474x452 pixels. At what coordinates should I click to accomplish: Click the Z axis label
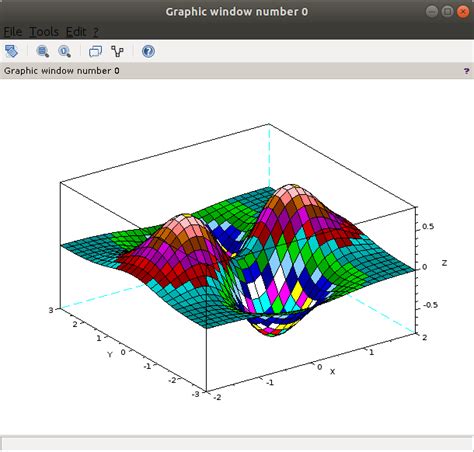click(x=444, y=263)
